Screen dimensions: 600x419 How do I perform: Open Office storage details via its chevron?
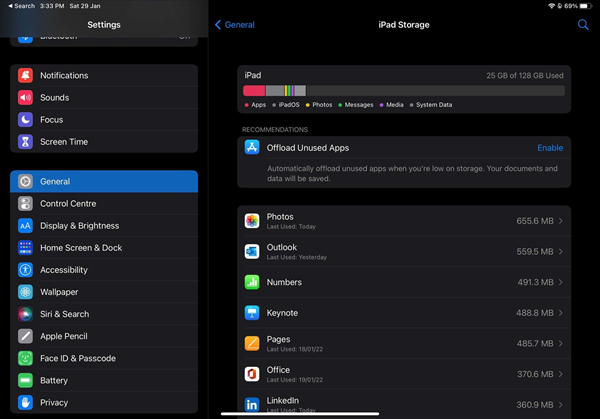[x=561, y=374]
